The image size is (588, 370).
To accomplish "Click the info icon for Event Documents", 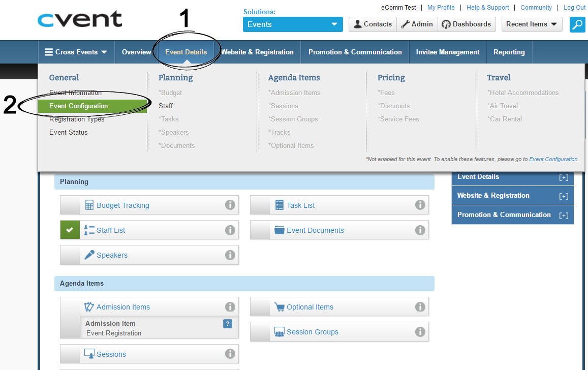I will 420,230.
